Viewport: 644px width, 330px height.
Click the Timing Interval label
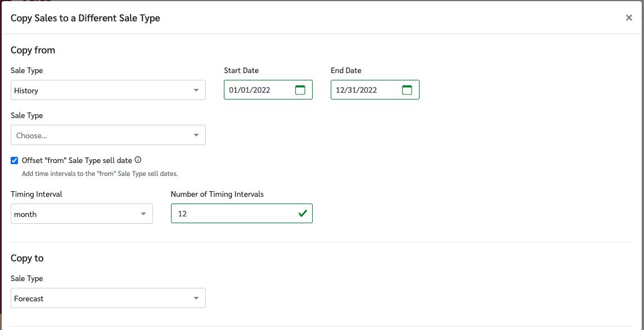(37, 194)
